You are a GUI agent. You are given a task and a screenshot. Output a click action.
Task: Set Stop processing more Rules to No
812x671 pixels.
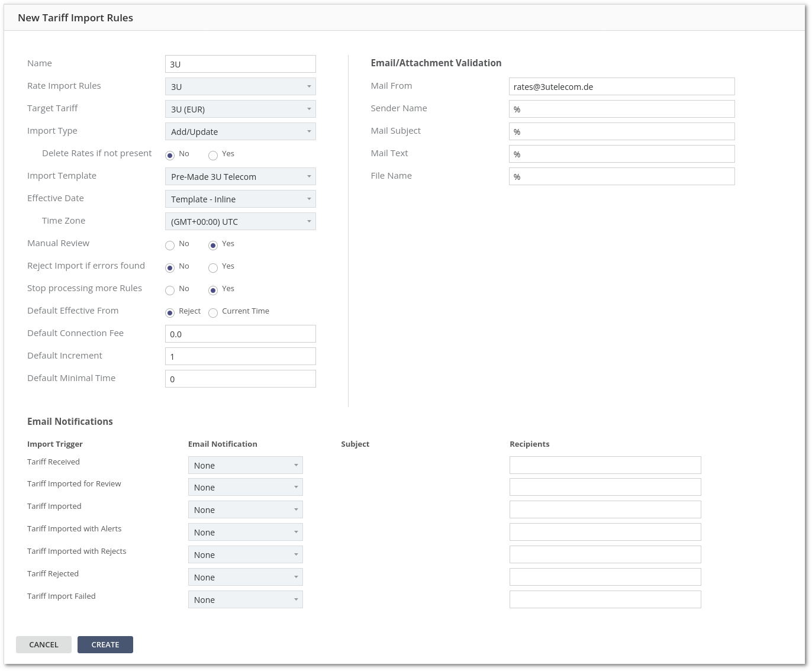(x=170, y=290)
